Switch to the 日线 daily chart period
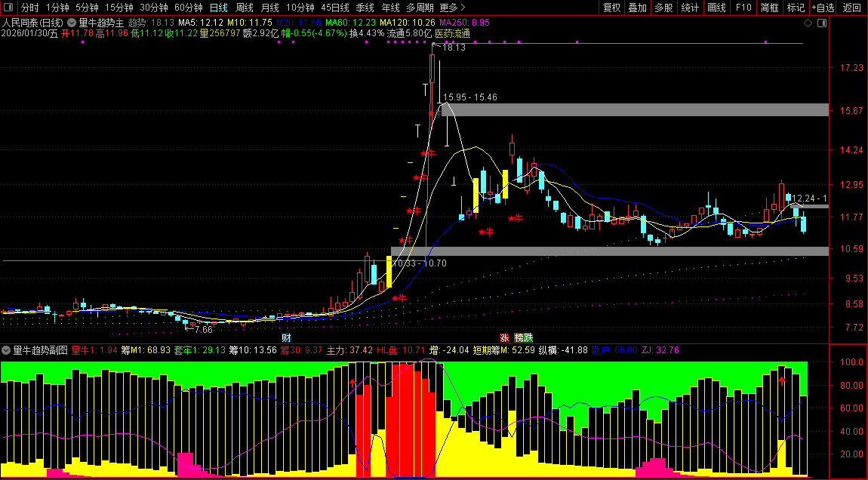868x480 pixels. (x=218, y=8)
